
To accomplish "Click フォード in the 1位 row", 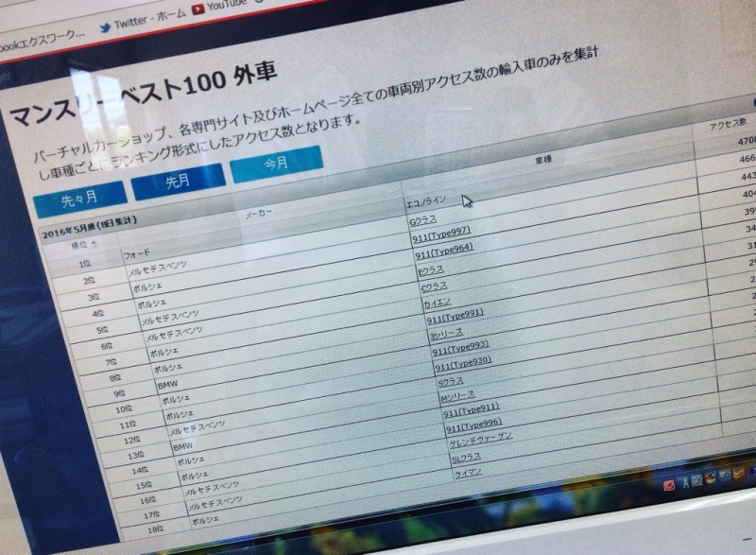I will coord(137,253).
